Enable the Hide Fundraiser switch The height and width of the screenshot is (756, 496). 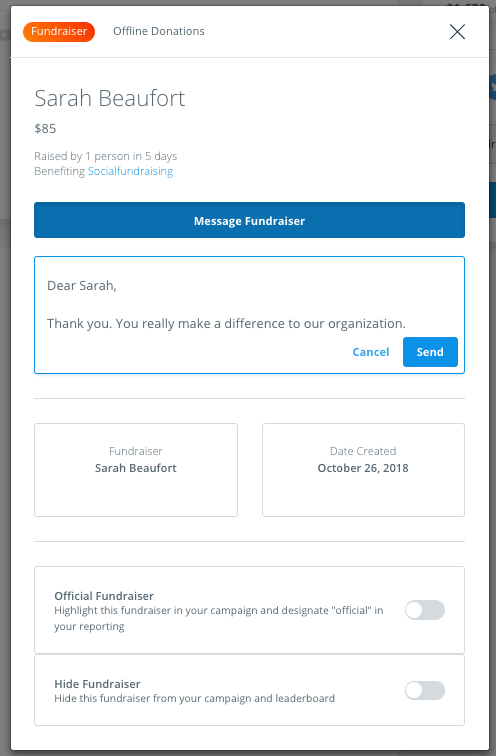click(x=425, y=690)
